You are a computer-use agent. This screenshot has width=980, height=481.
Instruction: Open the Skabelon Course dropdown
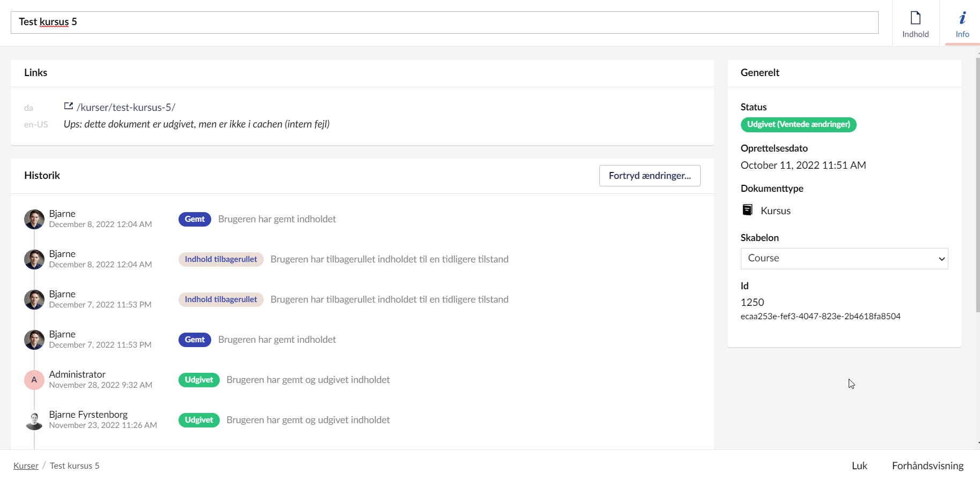tap(843, 258)
